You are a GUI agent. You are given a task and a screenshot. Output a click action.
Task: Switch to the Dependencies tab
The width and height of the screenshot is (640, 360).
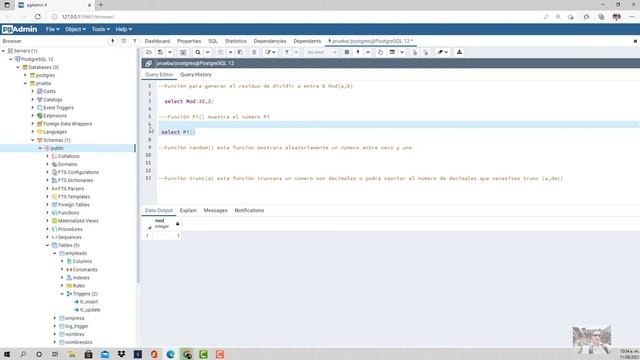point(270,41)
